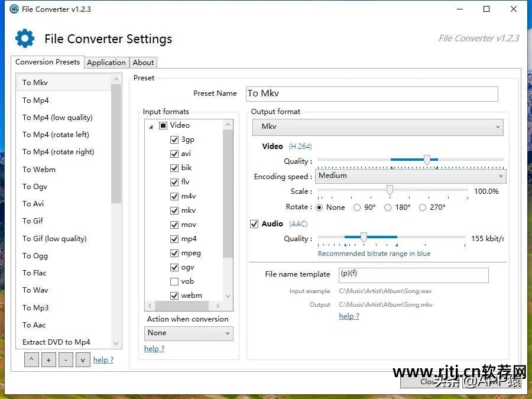This screenshot has height=399, width=532.
Task: Remove selected preset with - button
Action: (66, 359)
